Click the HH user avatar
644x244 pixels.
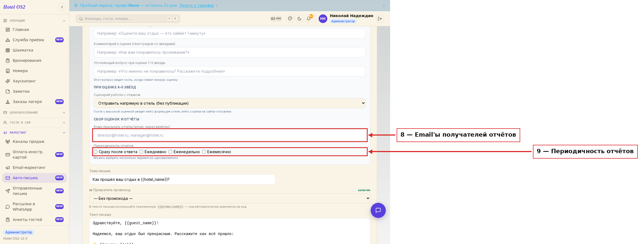click(323, 19)
